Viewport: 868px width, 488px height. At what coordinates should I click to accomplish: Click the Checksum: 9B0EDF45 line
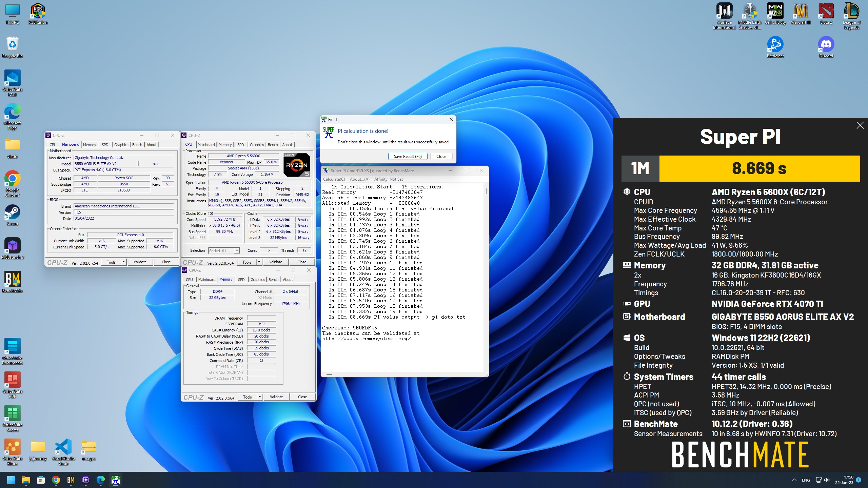click(x=350, y=328)
